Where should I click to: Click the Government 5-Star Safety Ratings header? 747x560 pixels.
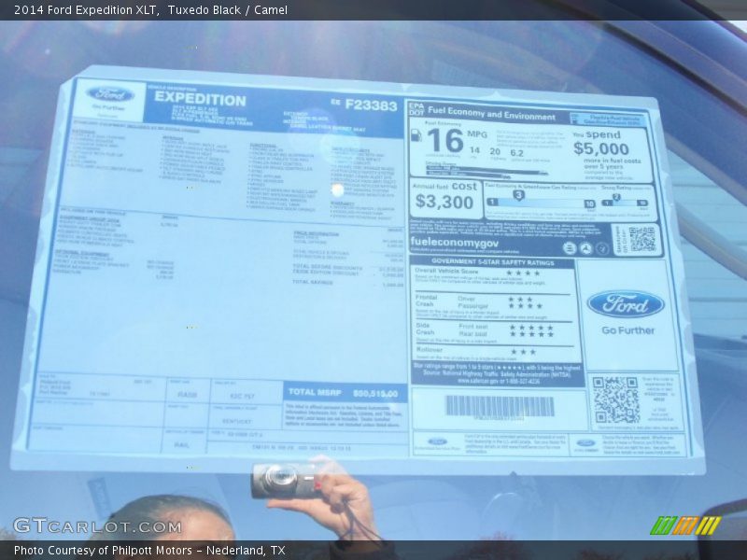pyautogui.click(x=492, y=263)
